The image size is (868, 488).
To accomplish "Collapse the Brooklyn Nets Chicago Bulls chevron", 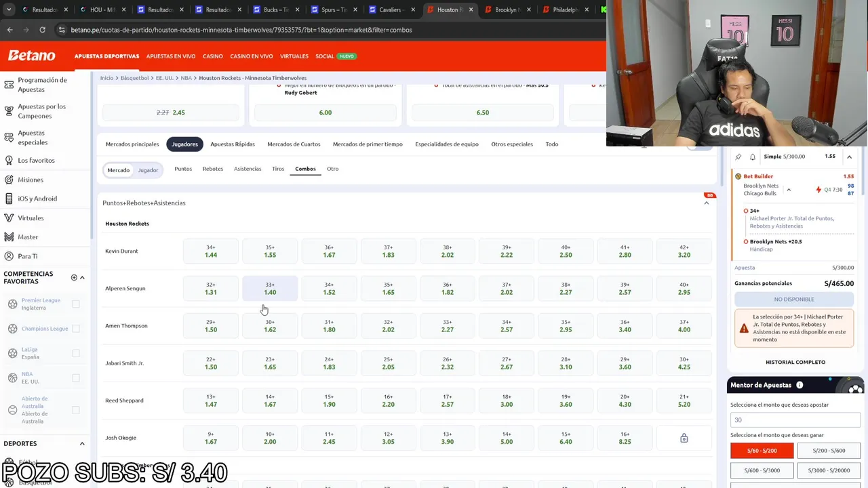I will pyautogui.click(x=789, y=190).
